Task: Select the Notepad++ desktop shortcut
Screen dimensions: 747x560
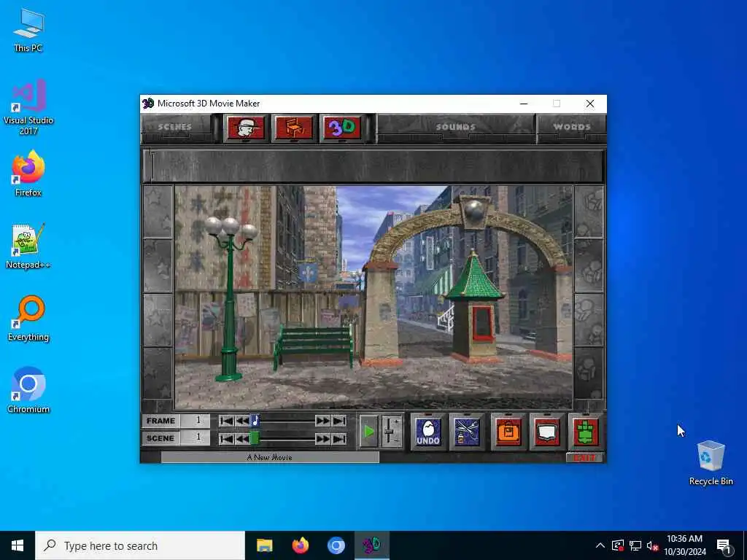Action: click(x=28, y=246)
